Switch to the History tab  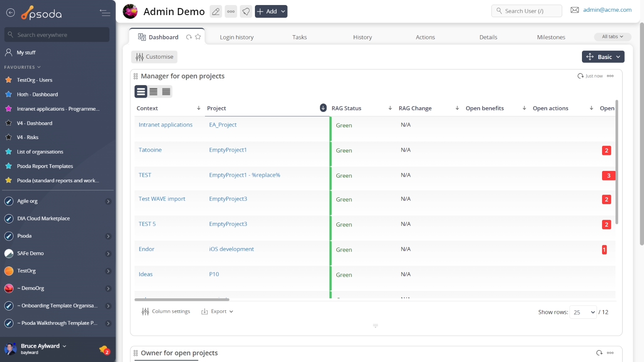(x=363, y=37)
